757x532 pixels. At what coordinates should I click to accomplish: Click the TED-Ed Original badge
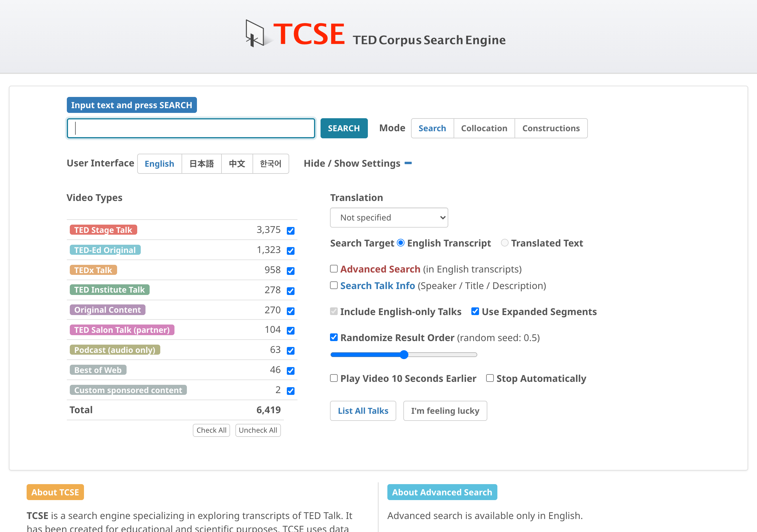click(105, 250)
